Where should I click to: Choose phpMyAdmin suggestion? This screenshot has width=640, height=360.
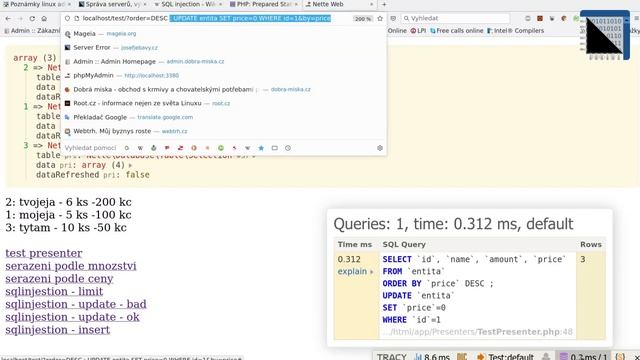tap(224, 75)
